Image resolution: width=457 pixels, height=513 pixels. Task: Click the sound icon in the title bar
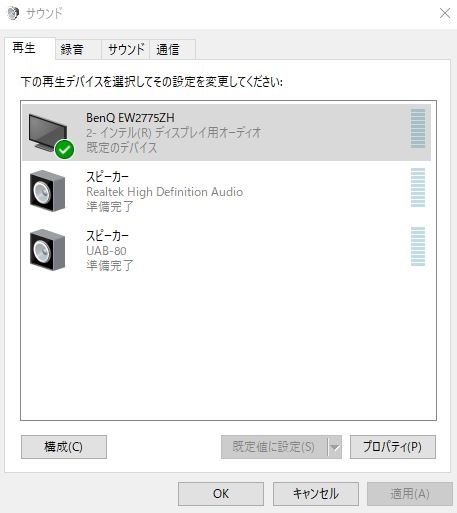click(x=13, y=14)
